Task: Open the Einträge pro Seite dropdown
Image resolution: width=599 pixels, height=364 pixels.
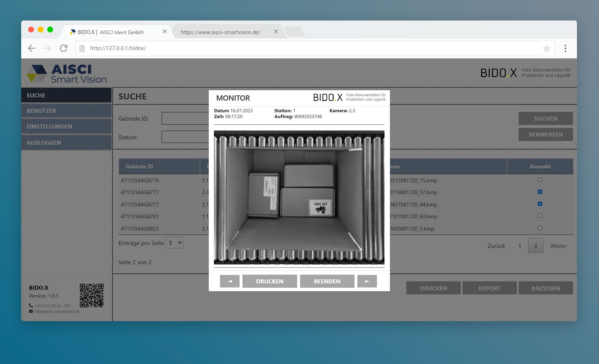Action: pos(174,243)
